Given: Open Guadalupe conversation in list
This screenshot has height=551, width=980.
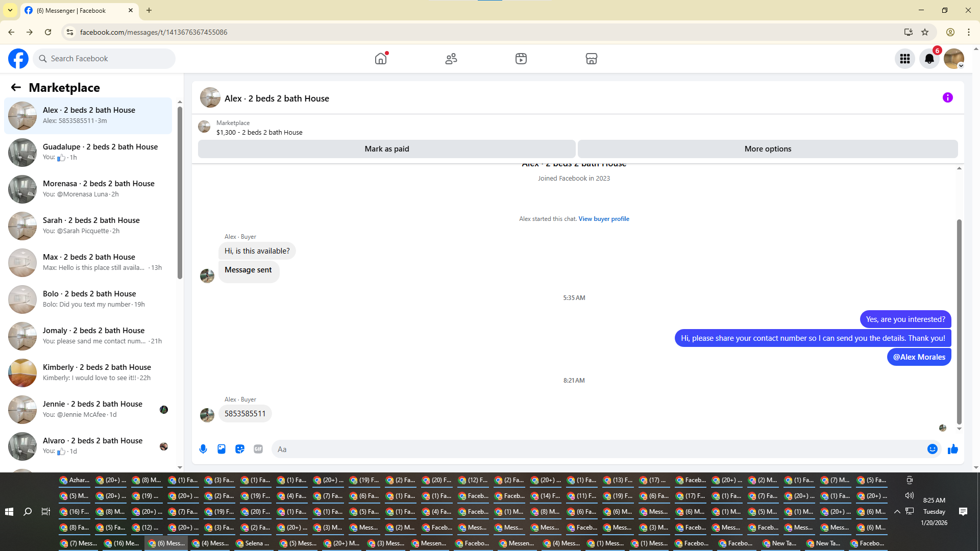Looking at the screenshot, I should [88, 153].
